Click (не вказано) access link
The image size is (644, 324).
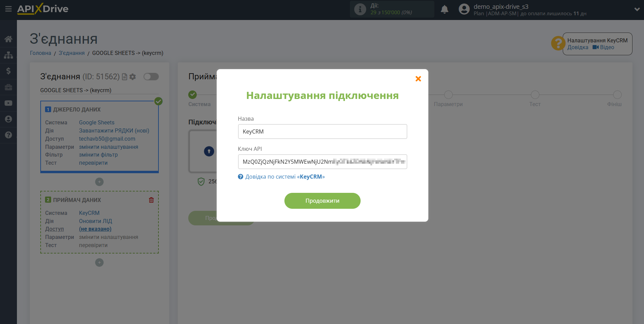[x=95, y=229]
